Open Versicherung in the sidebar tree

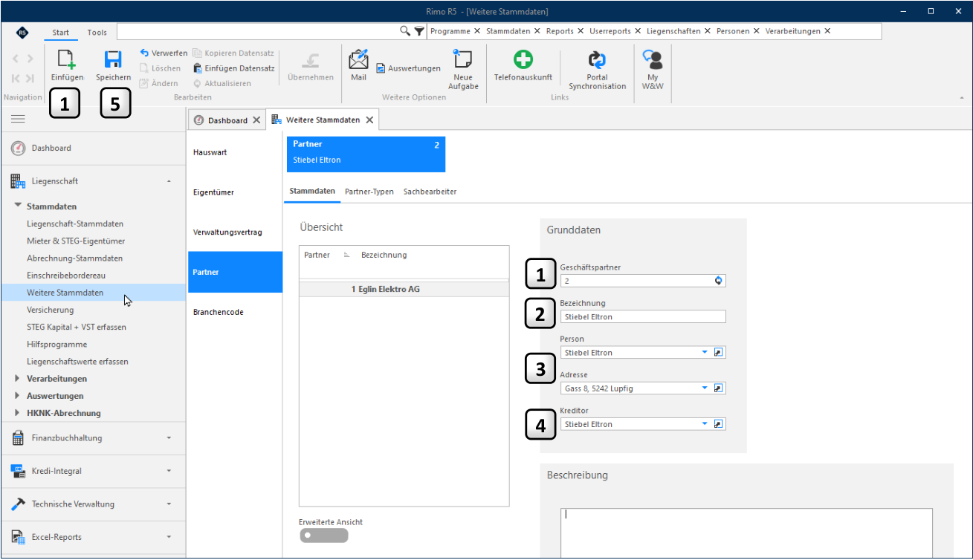tap(51, 310)
